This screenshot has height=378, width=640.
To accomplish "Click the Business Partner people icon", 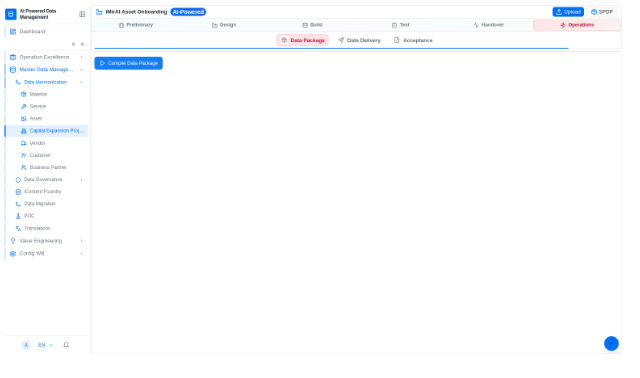I will point(24,167).
